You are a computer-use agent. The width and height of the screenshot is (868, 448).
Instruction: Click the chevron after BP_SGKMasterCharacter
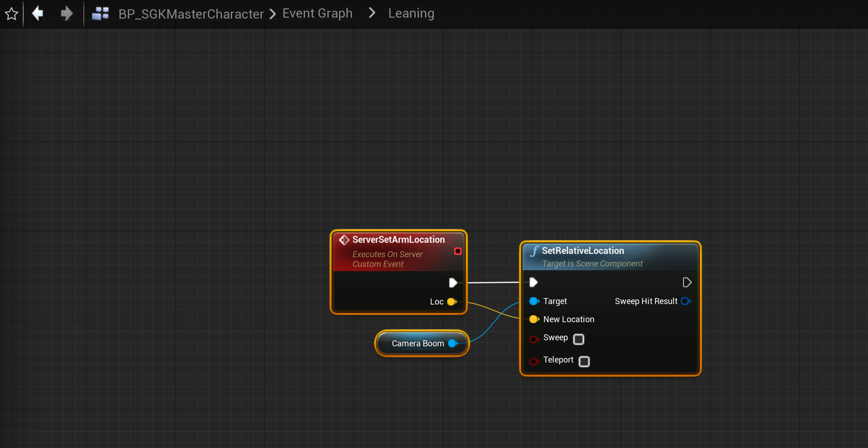coord(273,14)
